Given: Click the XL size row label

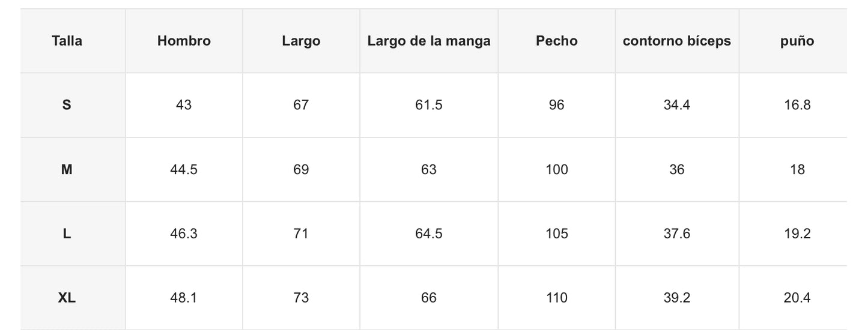Looking at the screenshot, I should pos(67,298).
